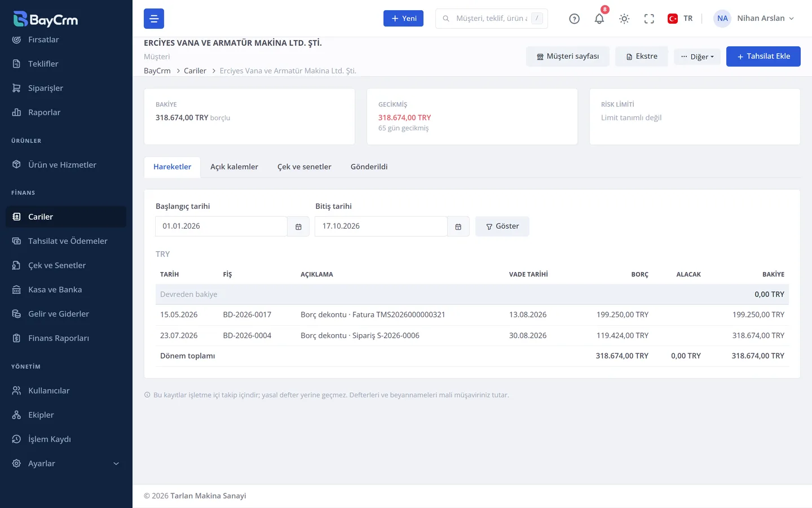812x508 pixels.
Task: Open Finans Raporları in the sidebar
Action: [66, 338]
